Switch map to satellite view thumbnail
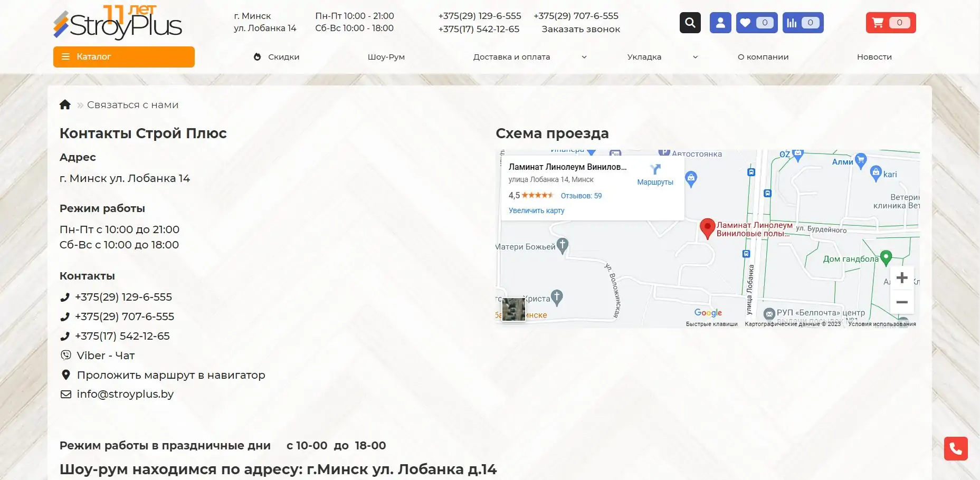This screenshot has height=480, width=980. click(x=513, y=309)
